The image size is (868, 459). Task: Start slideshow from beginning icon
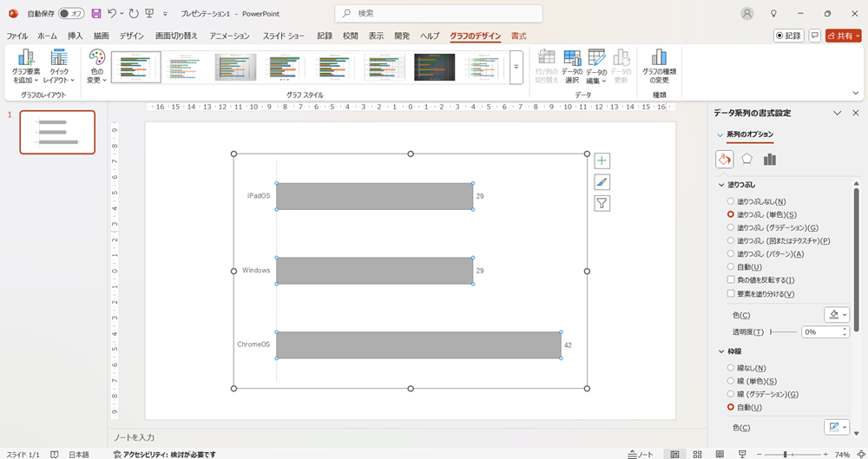[149, 13]
